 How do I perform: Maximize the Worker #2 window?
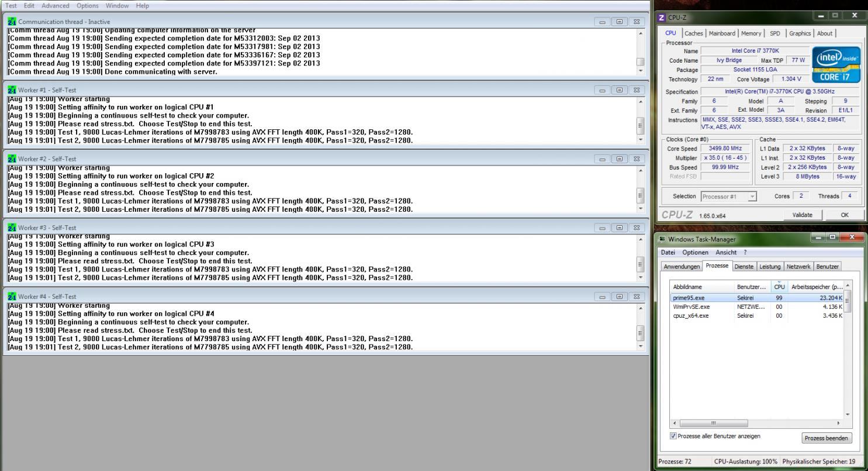[x=620, y=159]
